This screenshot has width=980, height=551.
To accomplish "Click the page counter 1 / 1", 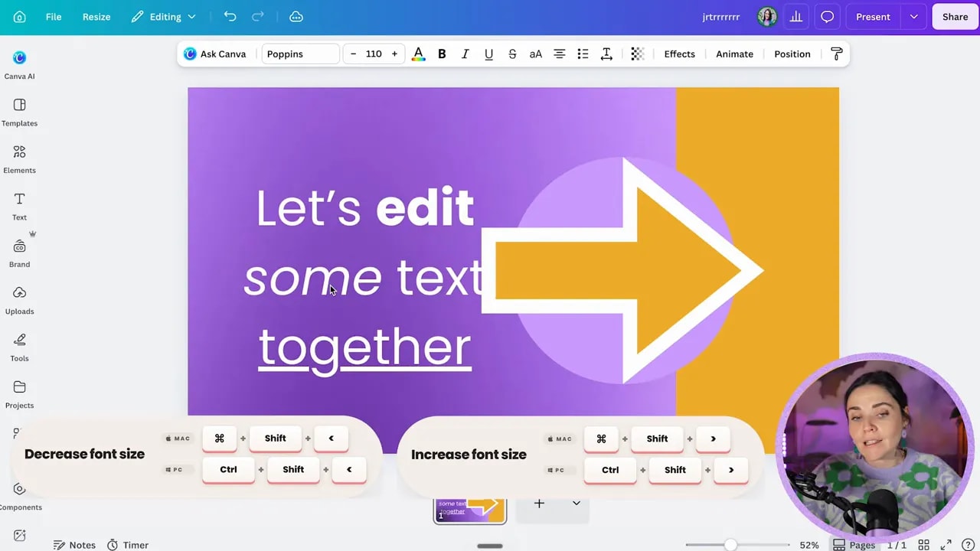I will click(897, 545).
